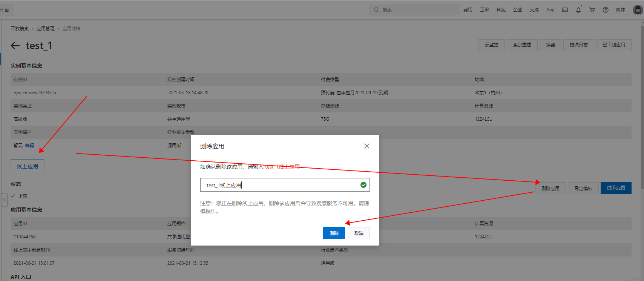Click service switch time 2021-06-21 15:13:55
644x281 pixels.
(x=188, y=263)
